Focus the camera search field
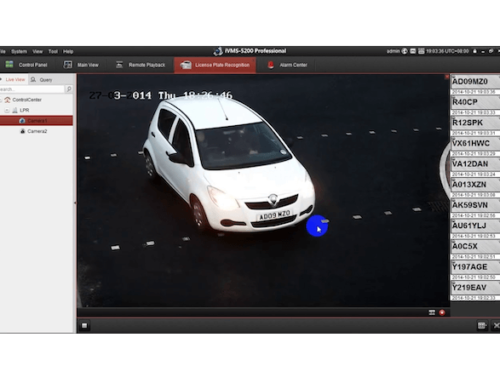 32,89
